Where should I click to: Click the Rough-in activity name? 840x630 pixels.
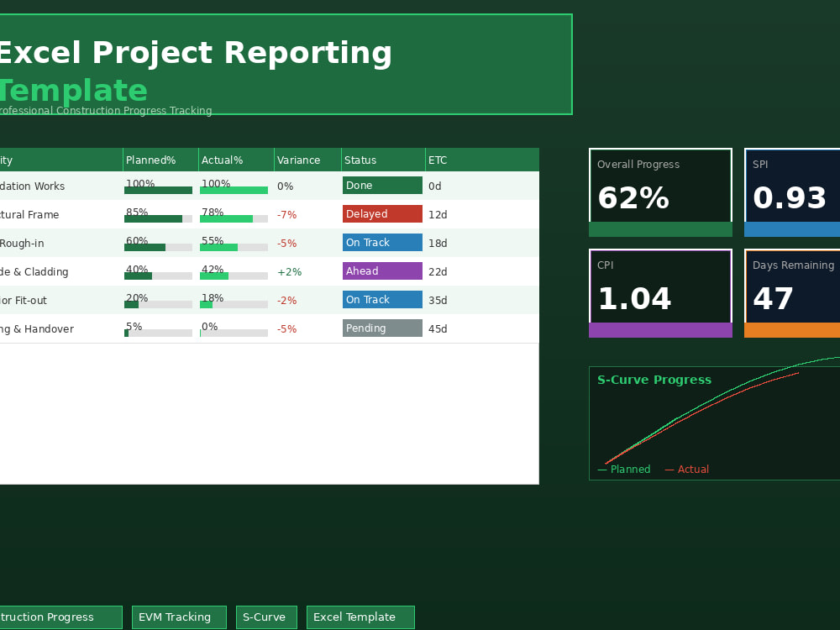(x=22, y=244)
